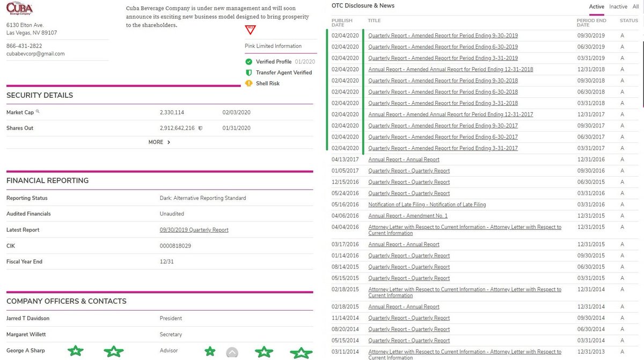
Task: Click the Cuba Beverage Company logo
Action: 19,9
